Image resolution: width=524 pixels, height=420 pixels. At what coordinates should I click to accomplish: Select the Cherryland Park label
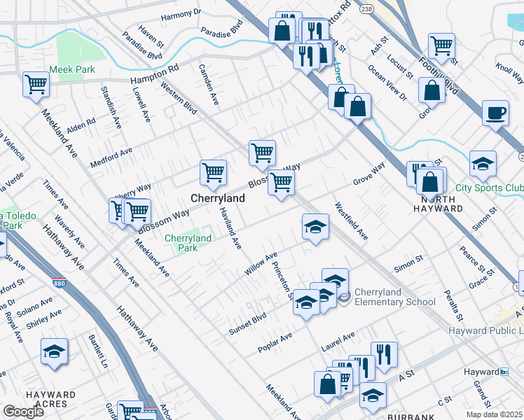click(188, 243)
